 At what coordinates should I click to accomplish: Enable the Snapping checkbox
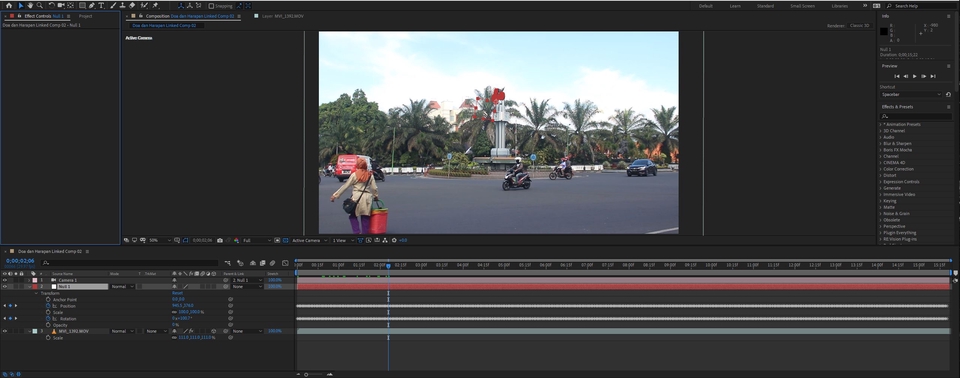pyautogui.click(x=211, y=6)
